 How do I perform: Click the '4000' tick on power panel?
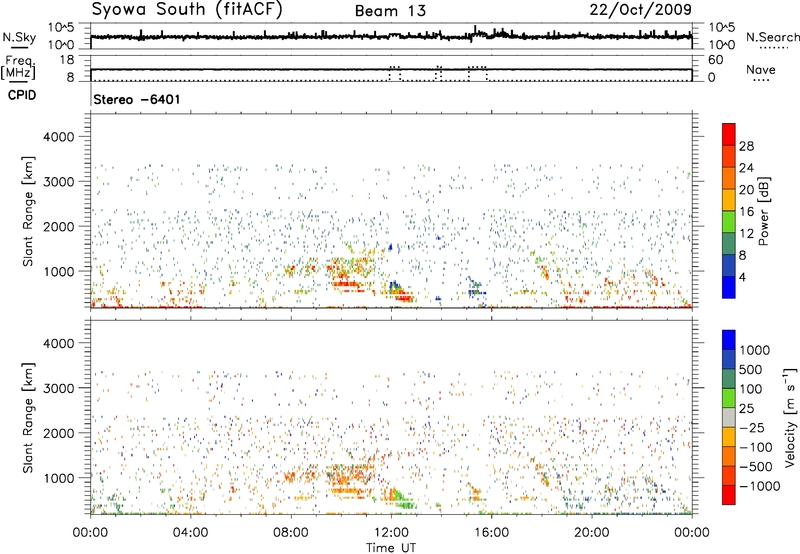[x=59, y=137]
